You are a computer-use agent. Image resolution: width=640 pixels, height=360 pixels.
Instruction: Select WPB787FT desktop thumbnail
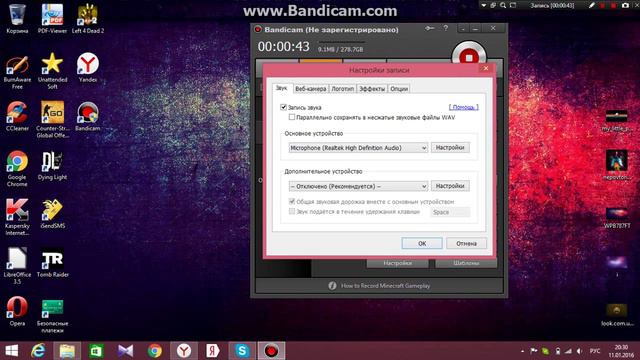coord(617,218)
